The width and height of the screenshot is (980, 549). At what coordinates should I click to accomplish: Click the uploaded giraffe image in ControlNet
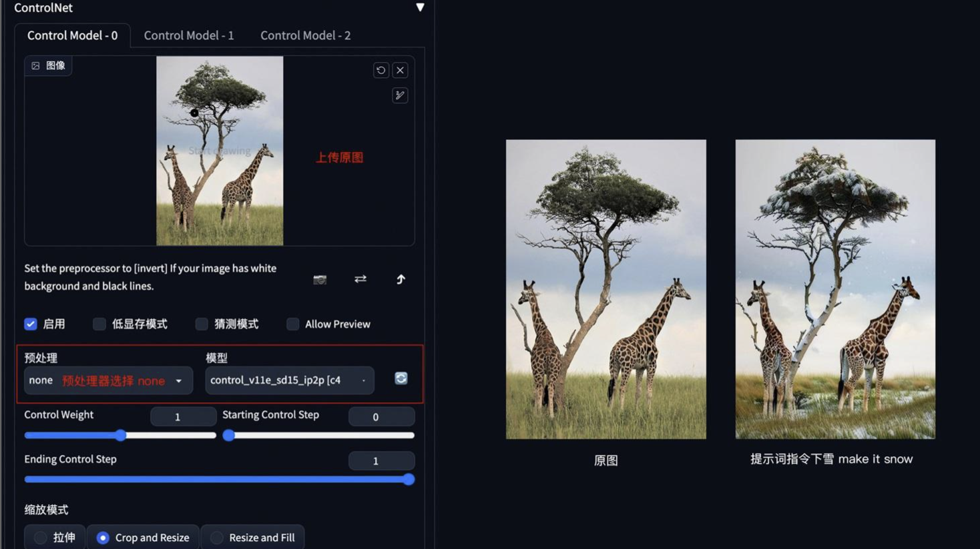coord(220,151)
